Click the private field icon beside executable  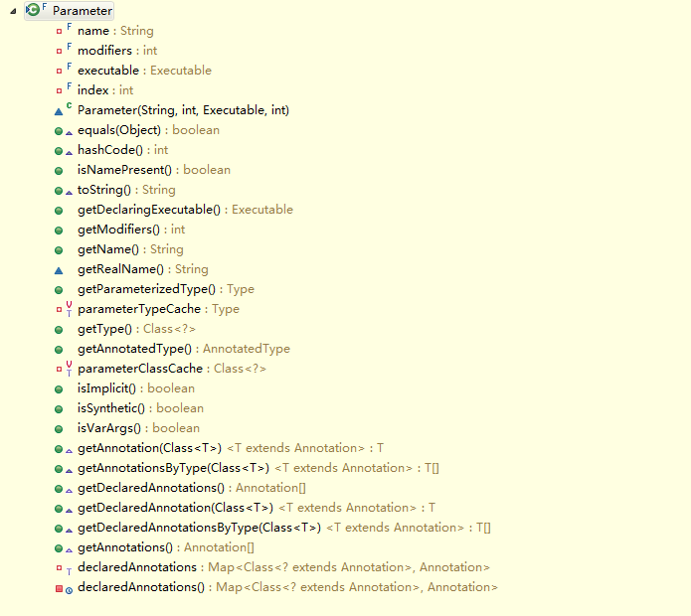59,71
